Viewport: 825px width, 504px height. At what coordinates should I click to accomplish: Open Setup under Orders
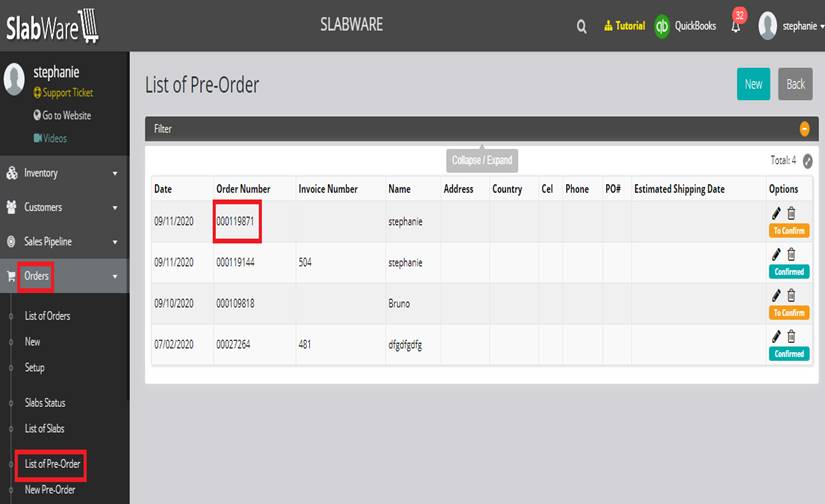tap(34, 367)
